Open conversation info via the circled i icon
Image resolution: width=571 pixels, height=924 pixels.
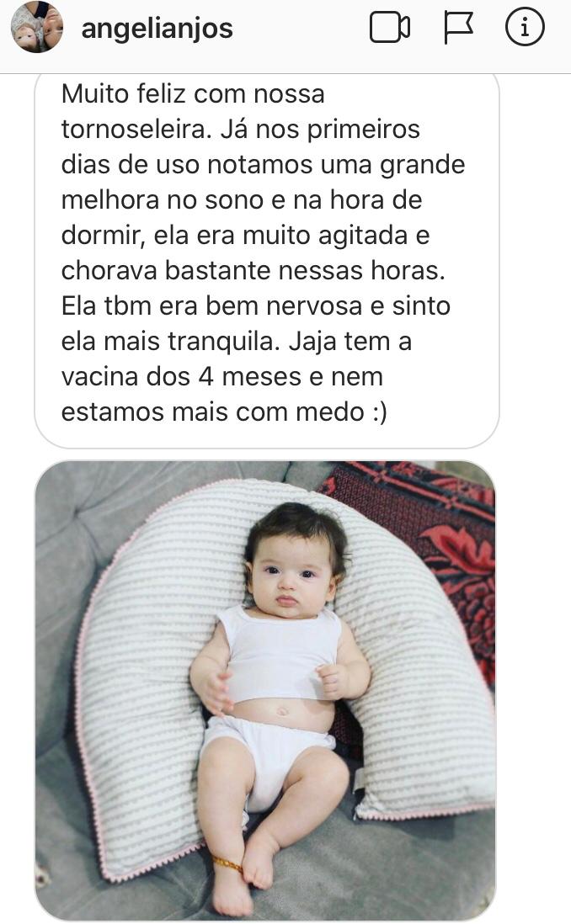coord(525,27)
